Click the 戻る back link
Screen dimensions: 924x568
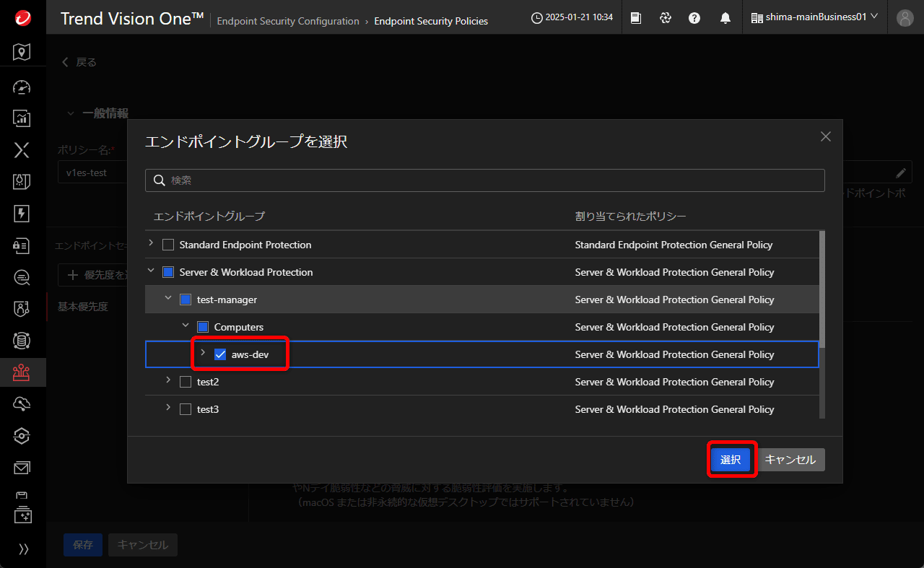point(79,62)
